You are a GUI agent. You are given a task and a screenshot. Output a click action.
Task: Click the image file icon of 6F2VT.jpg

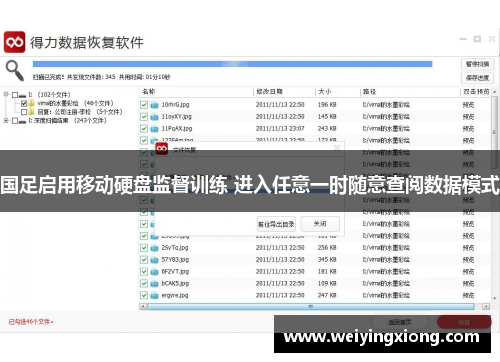coord(154,272)
